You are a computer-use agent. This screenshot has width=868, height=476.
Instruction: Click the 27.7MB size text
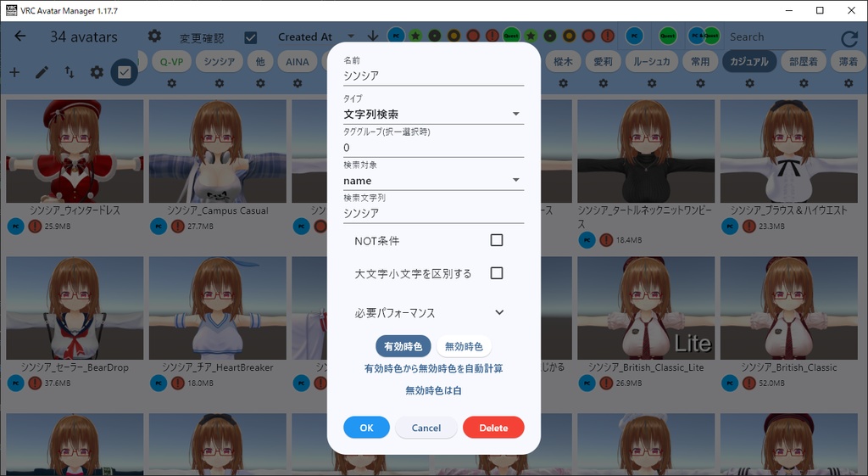(x=200, y=226)
